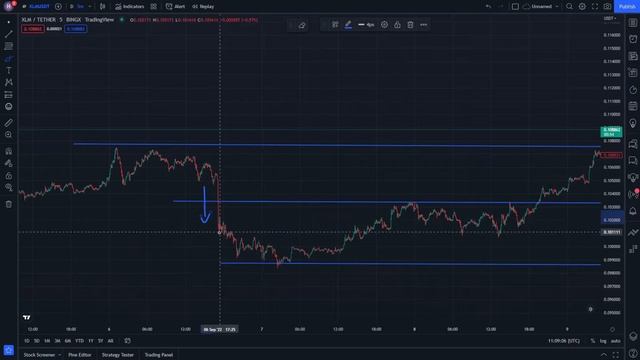Change the drawing line color pencil

pyautogui.click(x=348, y=25)
